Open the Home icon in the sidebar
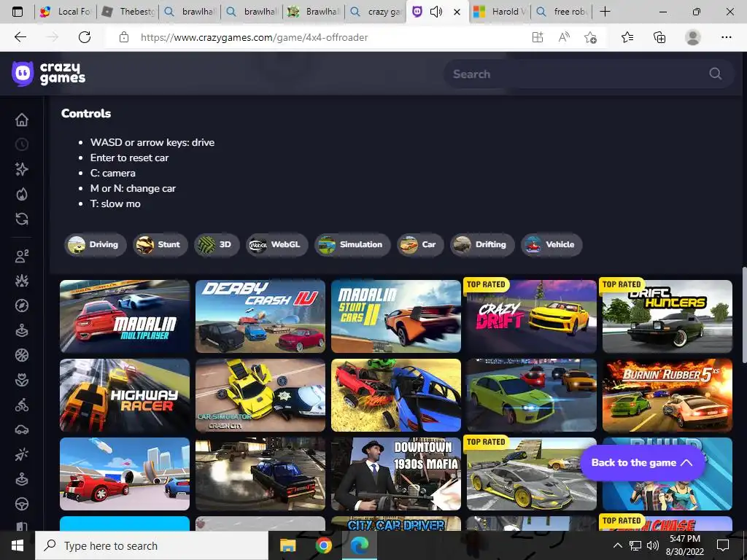 click(22, 120)
